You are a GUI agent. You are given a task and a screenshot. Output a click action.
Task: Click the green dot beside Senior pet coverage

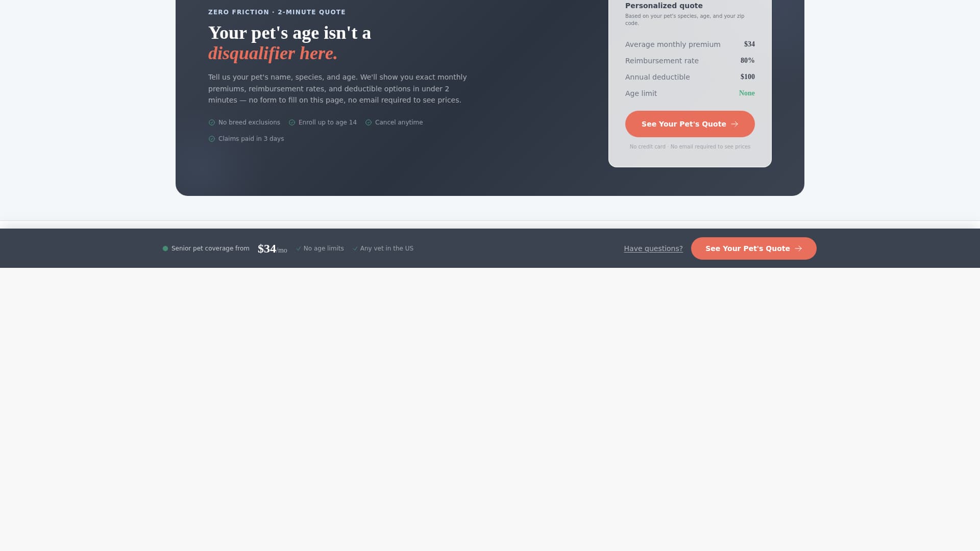(x=165, y=248)
